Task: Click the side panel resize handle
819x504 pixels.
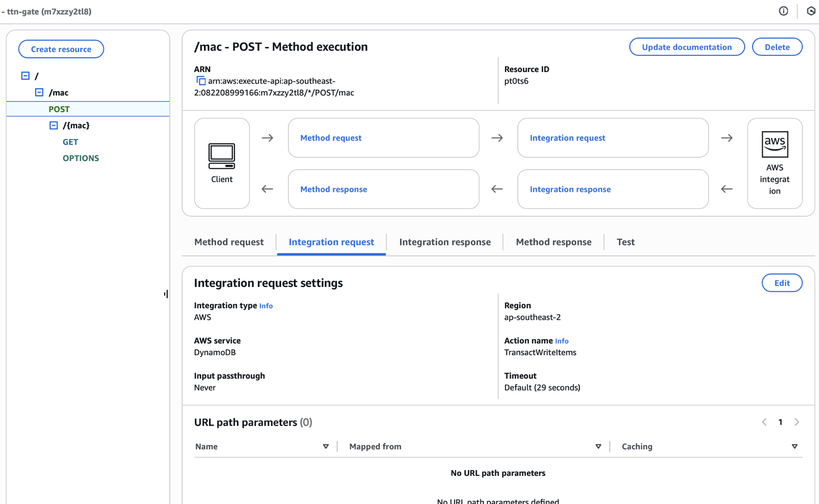Action: (x=166, y=294)
